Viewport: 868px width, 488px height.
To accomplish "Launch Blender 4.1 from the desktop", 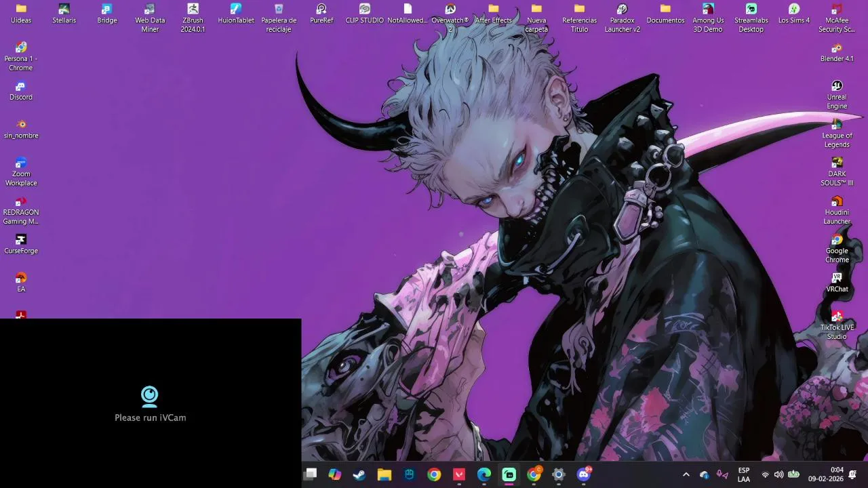I will (x=837, y=52).
